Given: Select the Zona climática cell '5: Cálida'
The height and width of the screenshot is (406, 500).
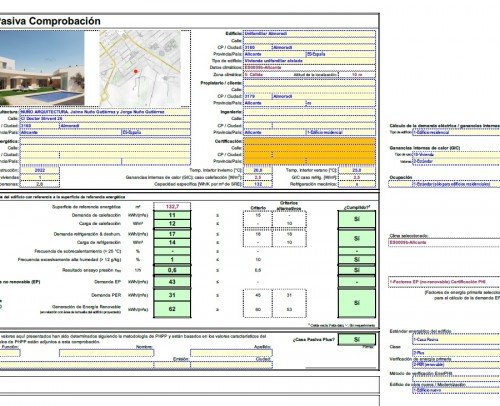Looking at the screenshot, I should (x=258, y=75).
